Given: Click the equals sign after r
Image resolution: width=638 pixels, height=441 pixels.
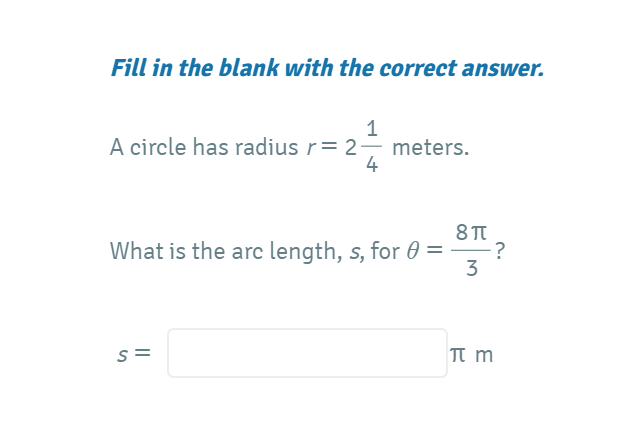Looking at the screenshot, I should click(329, 146).
